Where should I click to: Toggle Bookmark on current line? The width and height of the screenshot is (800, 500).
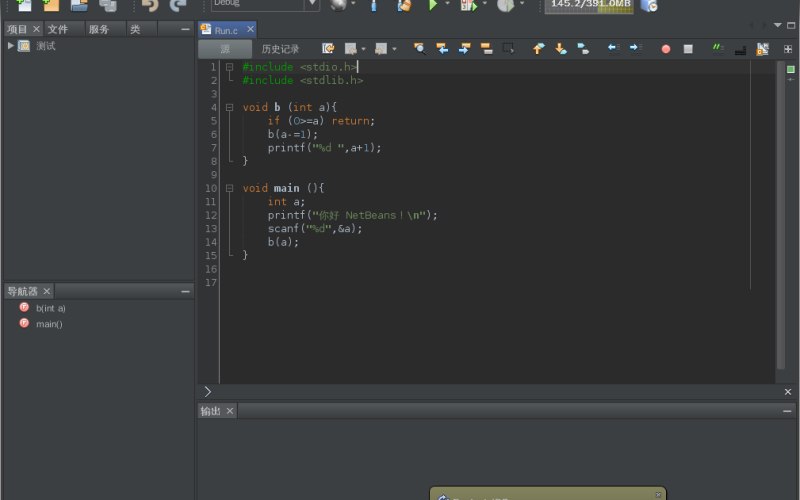[583, 48]
